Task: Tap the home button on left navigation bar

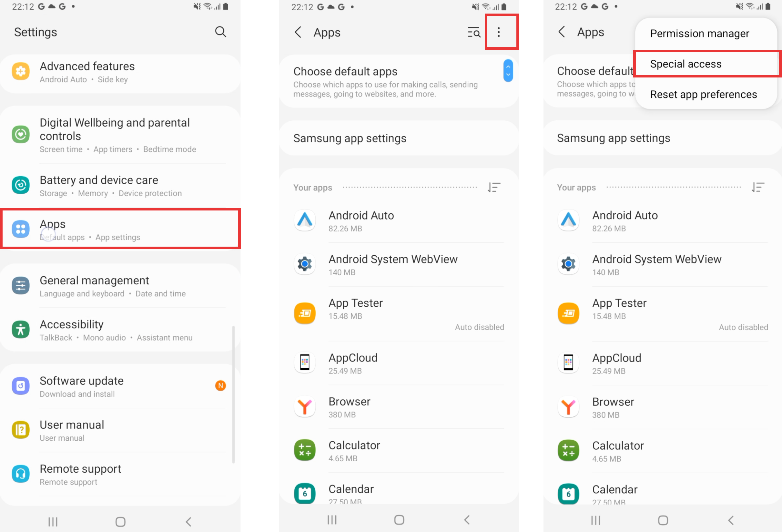Action: [x=120, y=522]
